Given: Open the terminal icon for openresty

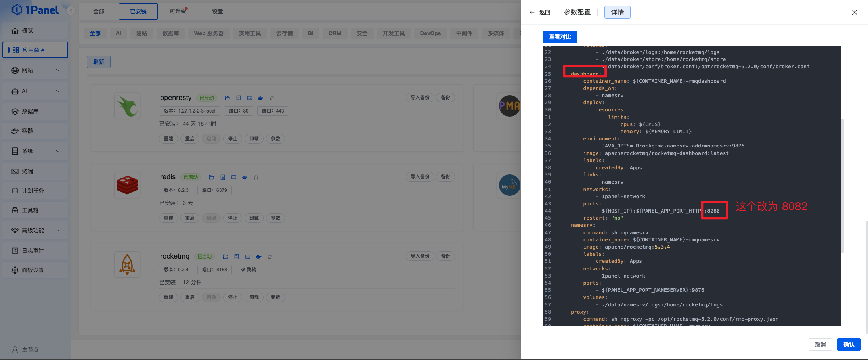Looking at the screenshot, I should pos(250,98).
